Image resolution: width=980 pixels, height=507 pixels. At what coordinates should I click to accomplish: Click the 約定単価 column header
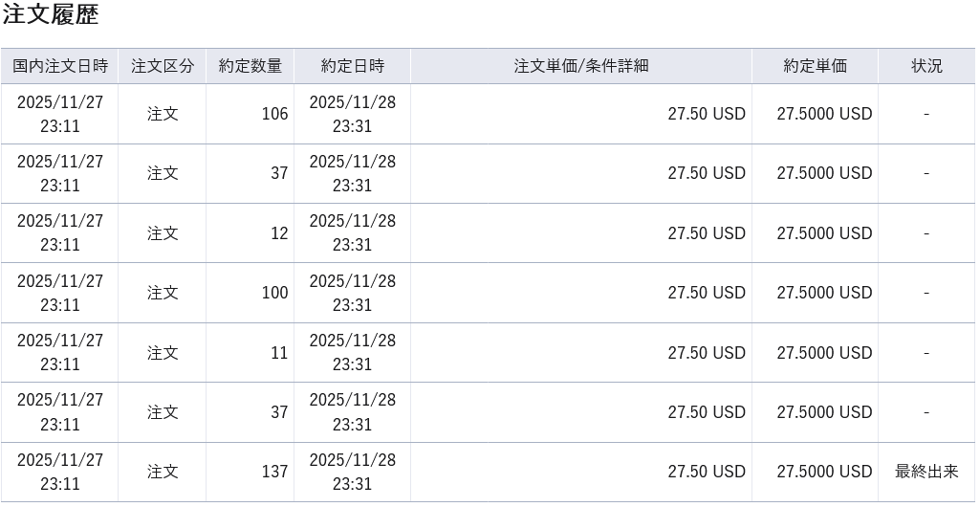tap(815, 66)
